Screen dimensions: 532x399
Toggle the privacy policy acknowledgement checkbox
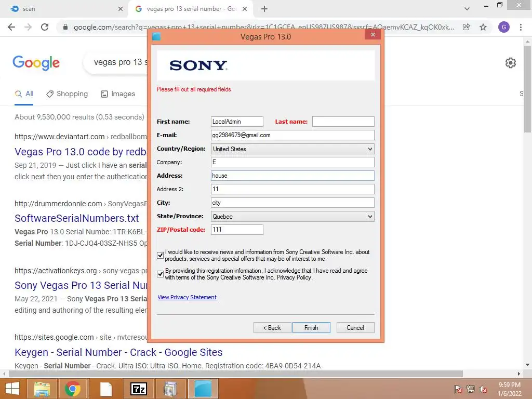pyautogui.click(x=160, y=274)
